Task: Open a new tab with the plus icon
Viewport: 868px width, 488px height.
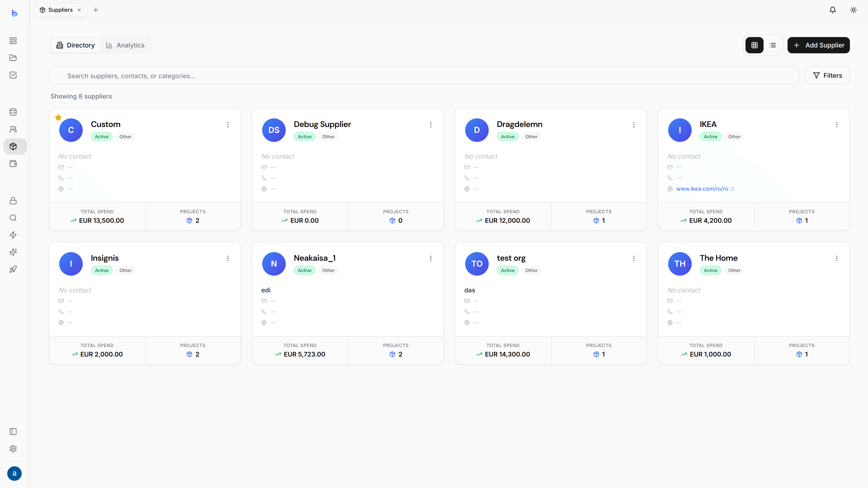Action: [x=96, y=10]
